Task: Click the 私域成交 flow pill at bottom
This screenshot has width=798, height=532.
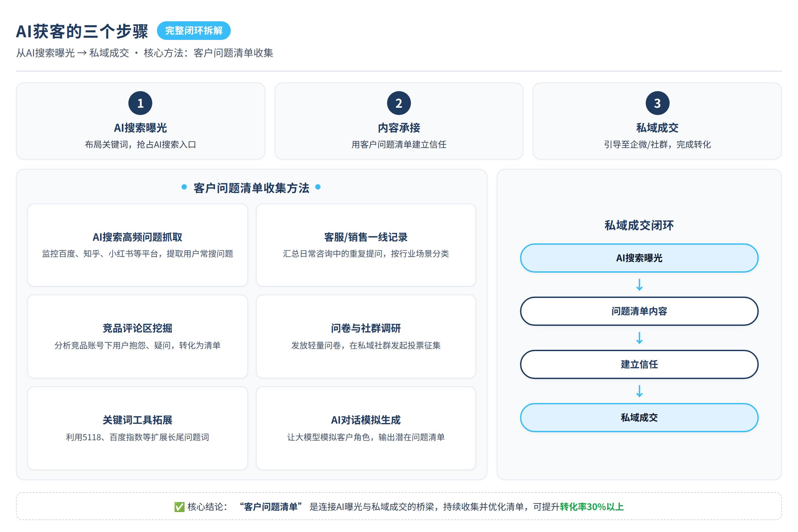Action: point(639,418)
